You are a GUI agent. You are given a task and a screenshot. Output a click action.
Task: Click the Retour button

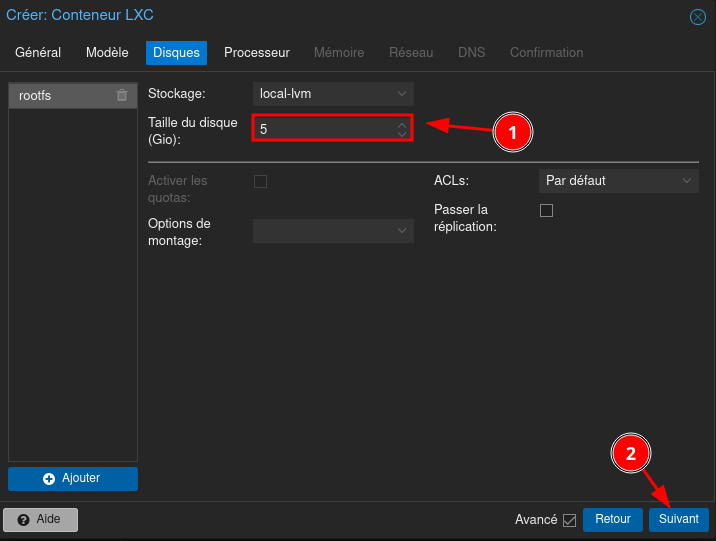(613, 519)
